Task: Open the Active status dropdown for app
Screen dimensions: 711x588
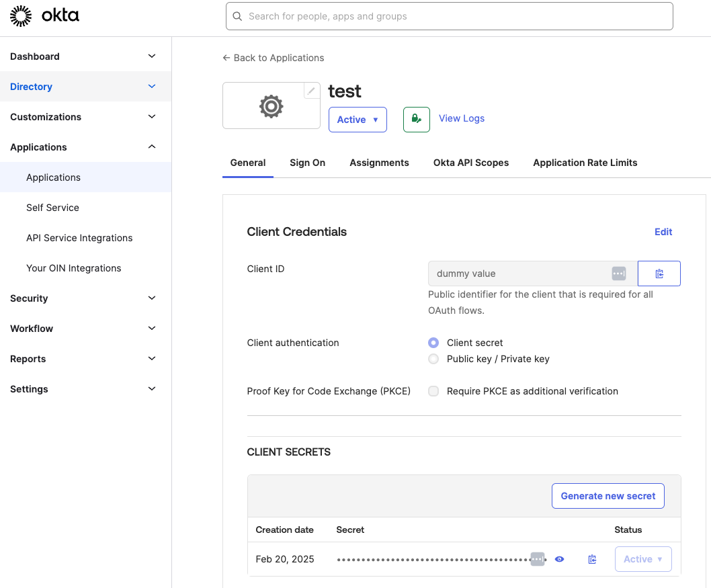Action: [x=358, y=120]
